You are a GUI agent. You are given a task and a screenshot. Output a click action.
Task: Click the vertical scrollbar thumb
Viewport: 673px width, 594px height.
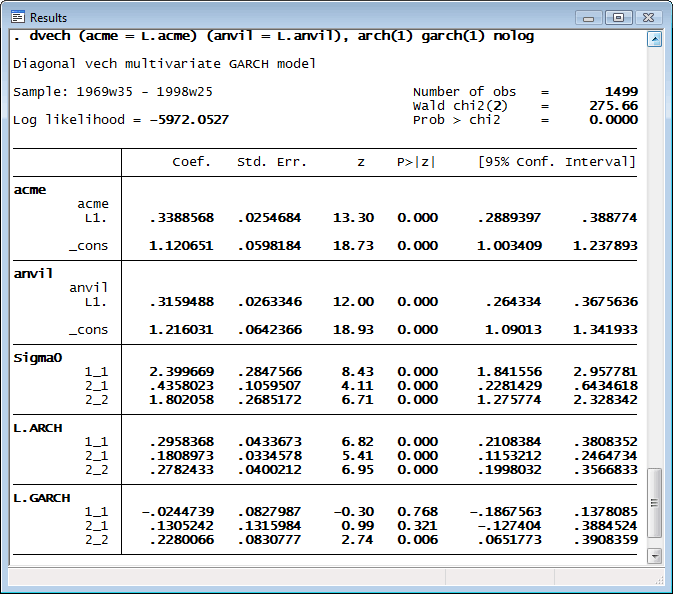click(x=655, y=505)
